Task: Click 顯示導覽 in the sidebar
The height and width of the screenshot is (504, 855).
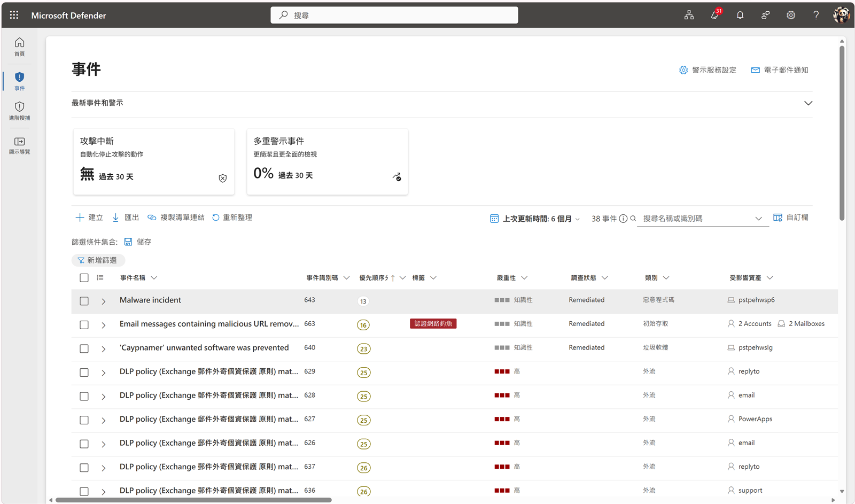Action: coord(19,145)
